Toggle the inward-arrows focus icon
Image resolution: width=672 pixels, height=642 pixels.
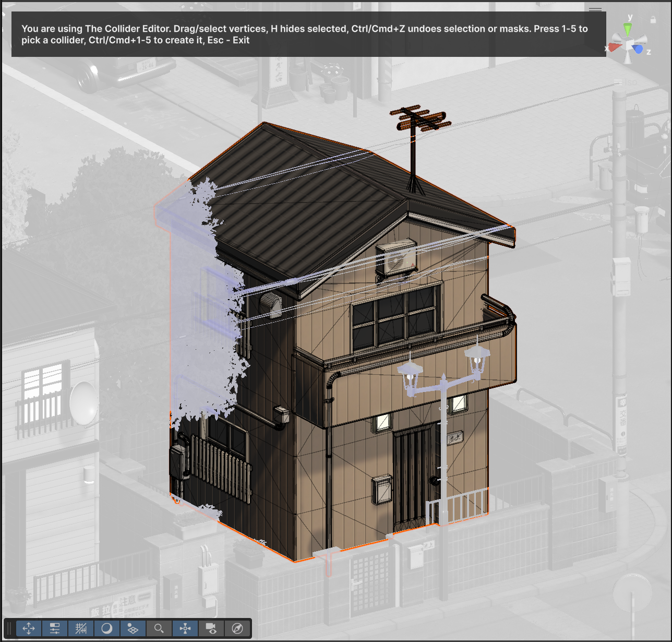click(185, 628)
